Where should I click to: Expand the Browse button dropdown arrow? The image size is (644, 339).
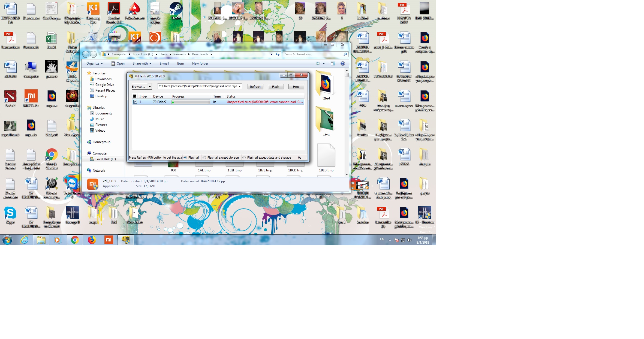pyautogui.click(x=150, y=87)
